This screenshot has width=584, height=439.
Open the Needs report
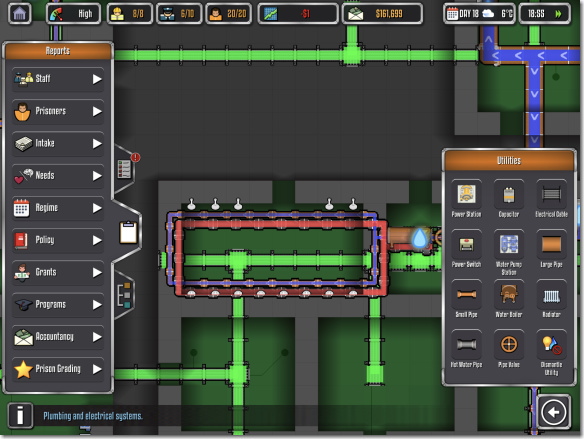58,175
